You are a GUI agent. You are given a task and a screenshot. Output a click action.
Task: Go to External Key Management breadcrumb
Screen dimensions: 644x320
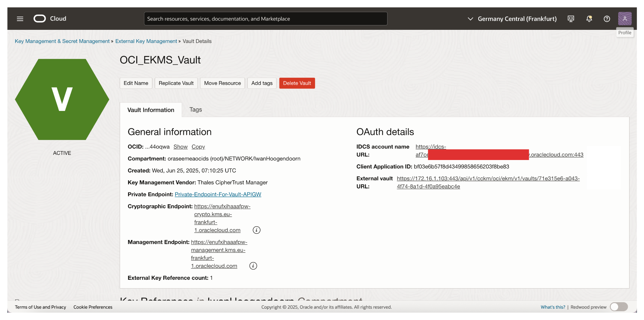click(146, 41)
